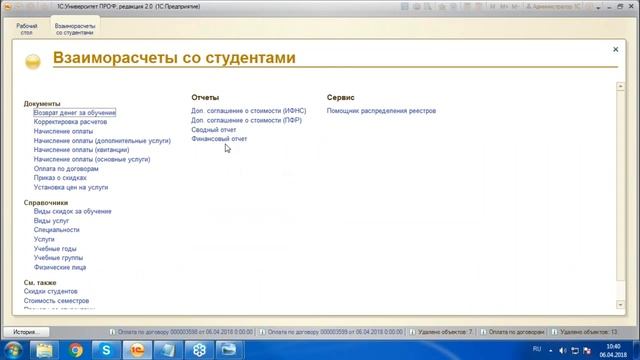The width and height of the screenshot is (640, 360).
Task: Open File Explorer from the taskbar
Action: (44, 350)
